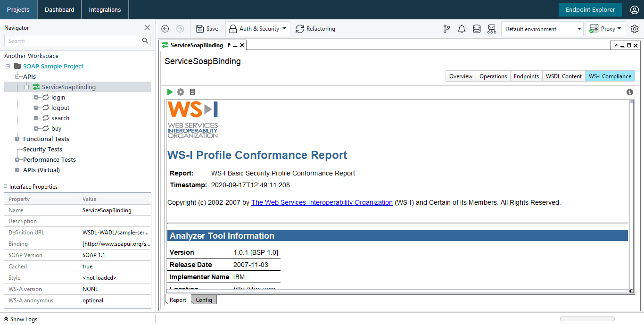Switch to the Config tab
The width and height of the screenshot is (644, 325).
[x=204, y=300]
